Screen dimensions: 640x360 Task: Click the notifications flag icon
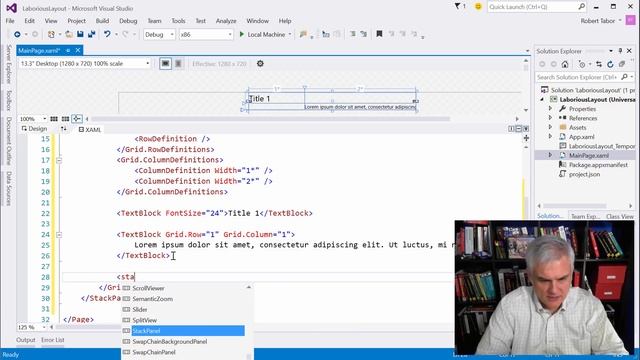pos(458,6)
